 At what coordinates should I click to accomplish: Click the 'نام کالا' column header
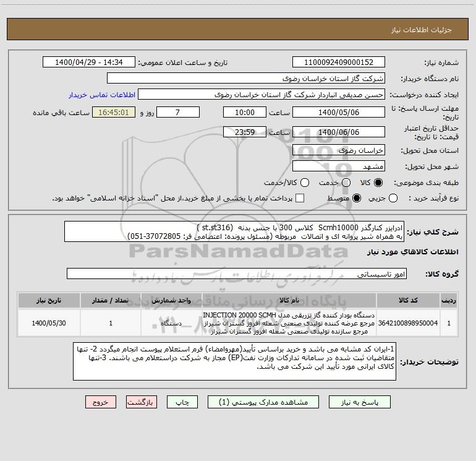pyautogui.click(x=289, y=300)
